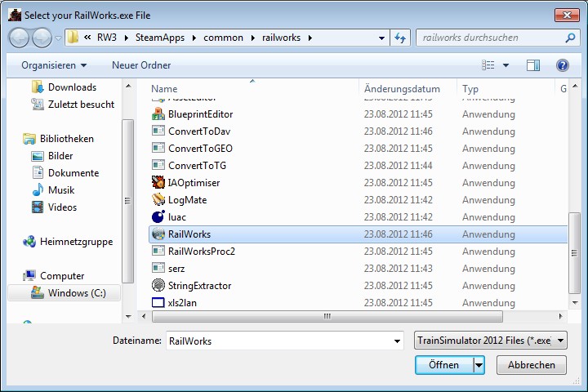588x392 pixels.
Task: Click the Neuer Ordner button
Action: pos(141,65)
